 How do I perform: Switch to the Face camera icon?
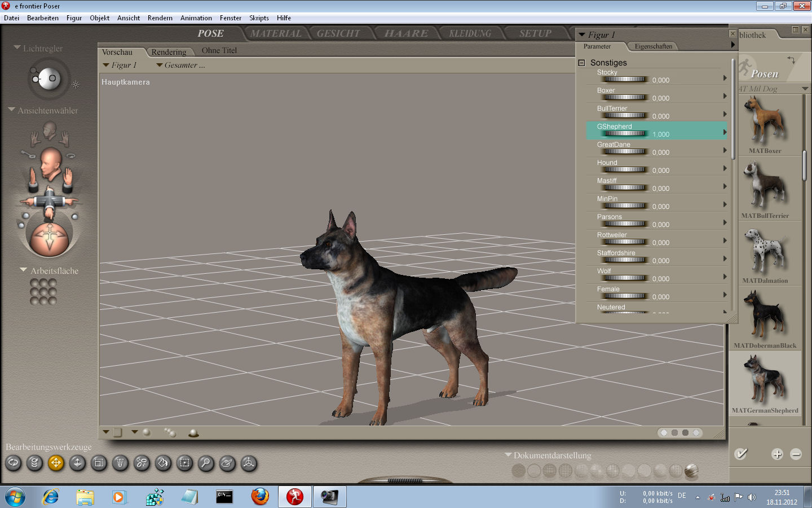coord(50,131)
